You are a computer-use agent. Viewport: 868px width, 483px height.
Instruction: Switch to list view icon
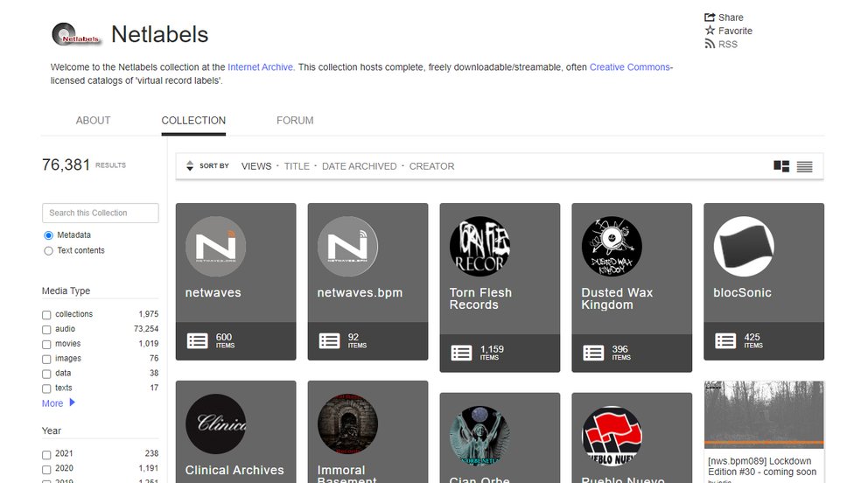pos(804,166)
